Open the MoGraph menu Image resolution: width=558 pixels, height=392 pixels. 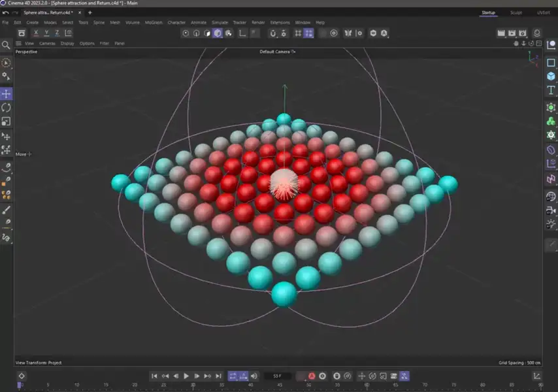point(154,22)
